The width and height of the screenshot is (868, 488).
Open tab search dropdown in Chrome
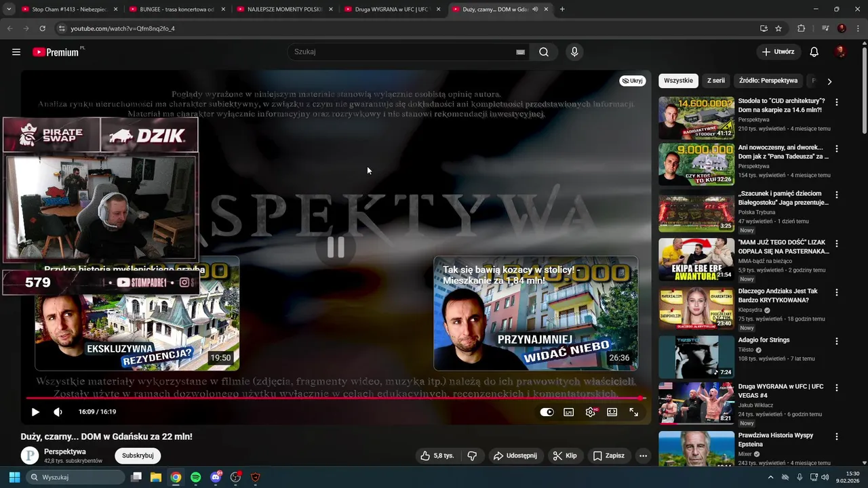[x=9, y=9]
